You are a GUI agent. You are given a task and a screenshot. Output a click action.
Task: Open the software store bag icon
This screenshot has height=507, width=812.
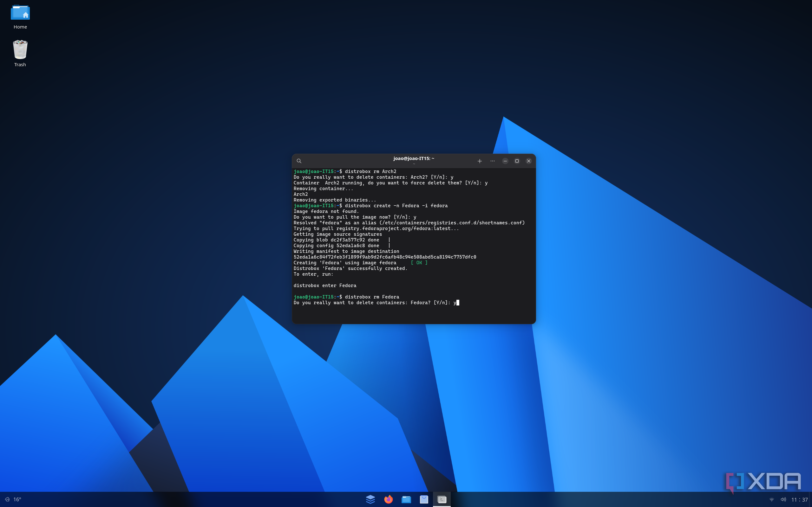tap(424, 499)
